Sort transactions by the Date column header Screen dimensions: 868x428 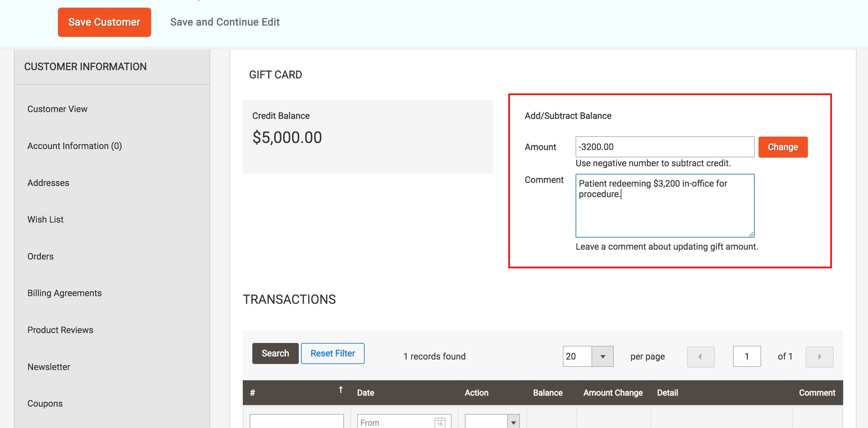click(x=365, y=393)
